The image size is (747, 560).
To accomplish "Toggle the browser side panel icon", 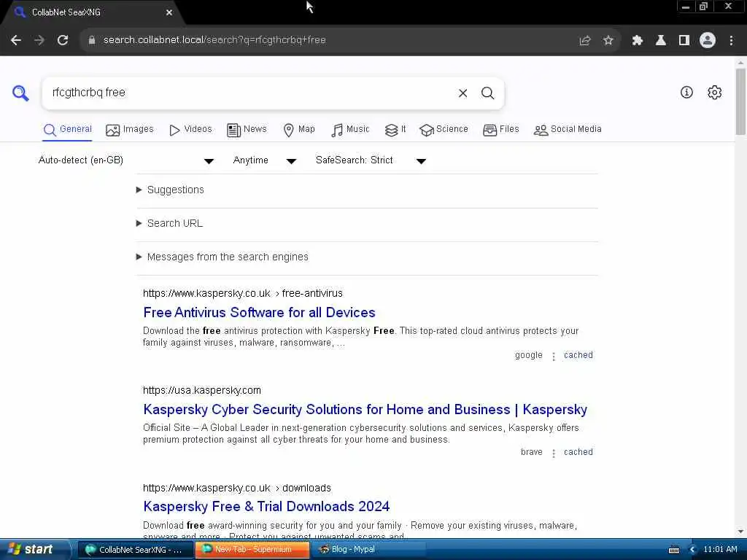I will click(684, 41).
